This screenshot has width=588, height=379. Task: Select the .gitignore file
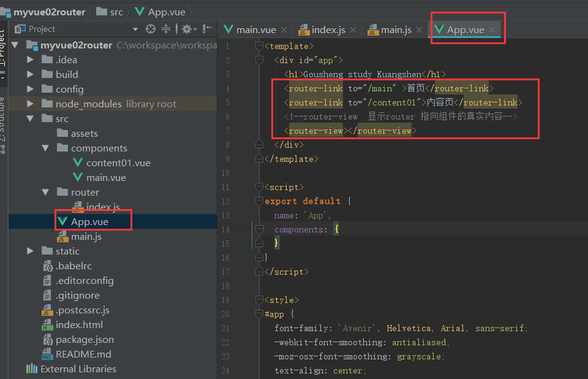(77, 295)
